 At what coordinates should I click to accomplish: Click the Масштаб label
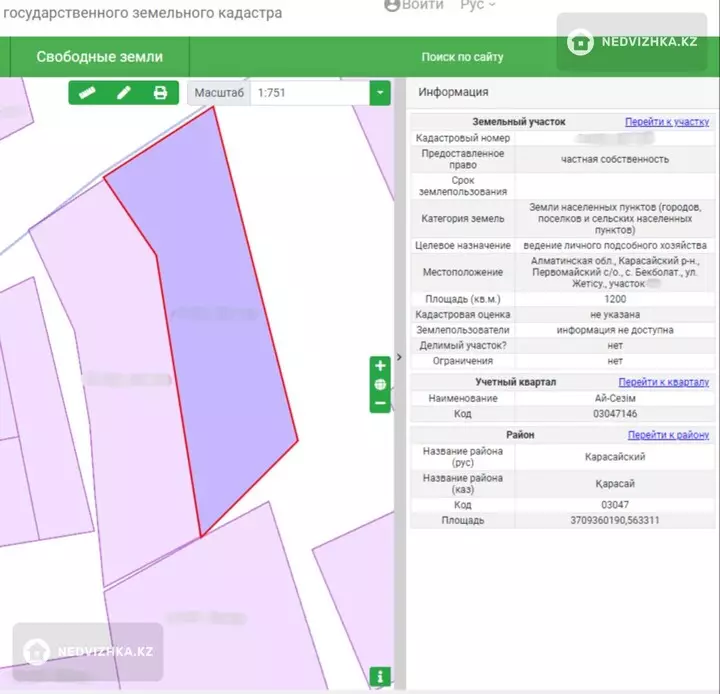coord(219,93)
